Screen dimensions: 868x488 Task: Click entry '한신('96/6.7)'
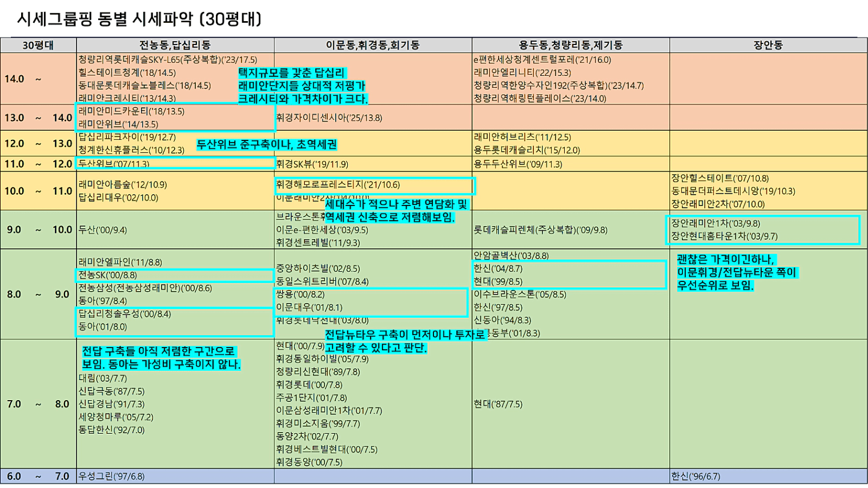click(696, 476)
